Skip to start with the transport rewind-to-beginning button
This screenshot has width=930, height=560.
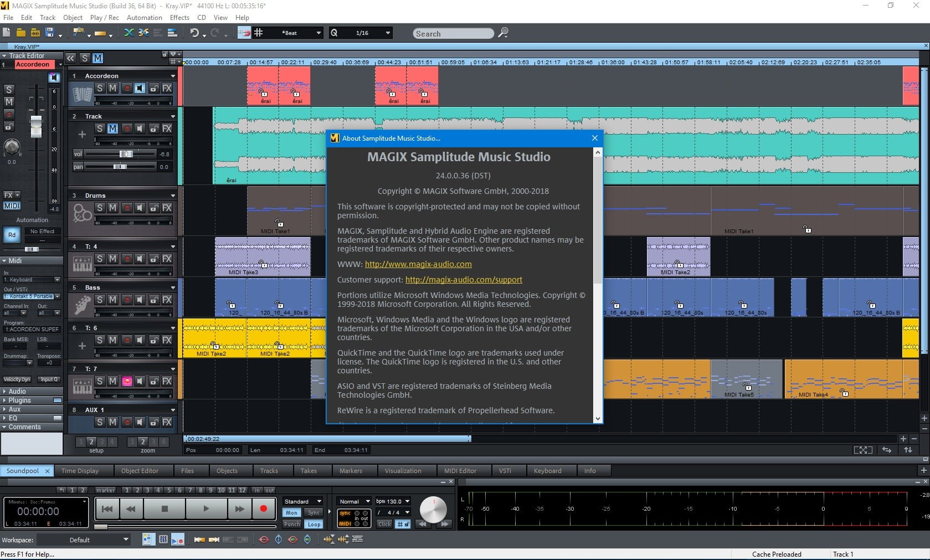click(x=107, y=508)
